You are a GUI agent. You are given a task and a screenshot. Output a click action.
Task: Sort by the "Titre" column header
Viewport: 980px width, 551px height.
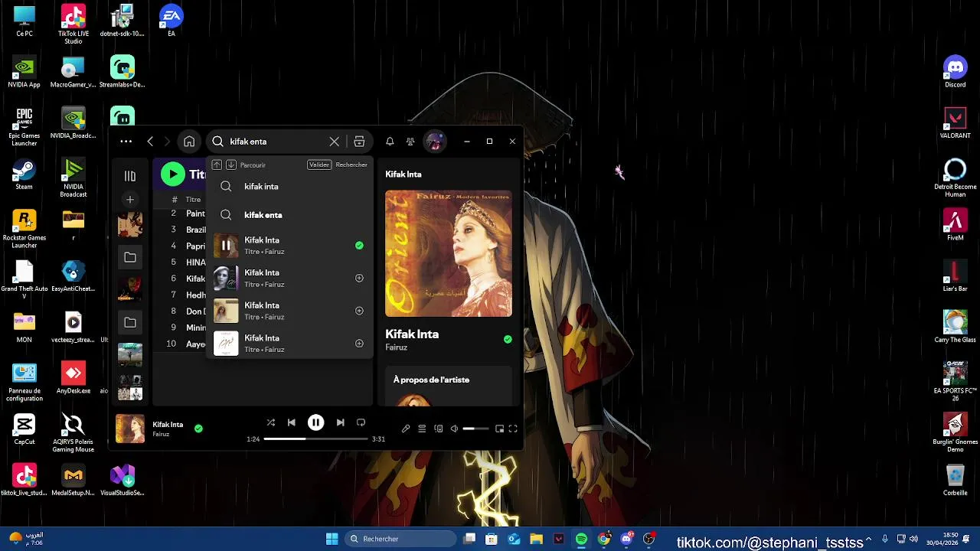(x=194, y=200)
